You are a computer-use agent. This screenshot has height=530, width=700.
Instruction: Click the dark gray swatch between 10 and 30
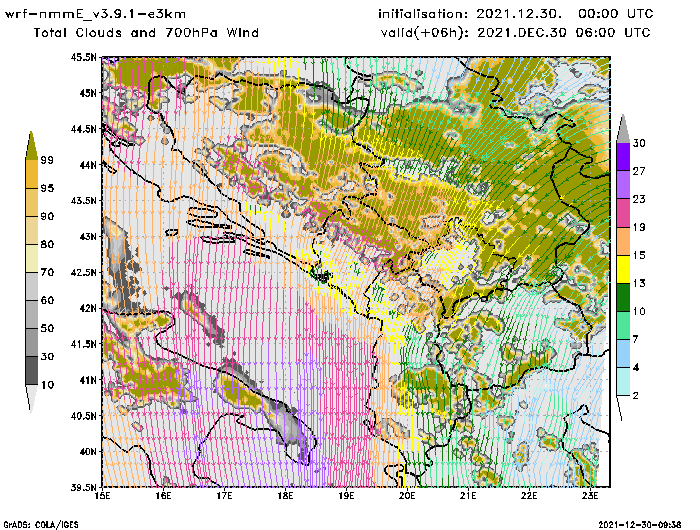coord(32,371)
